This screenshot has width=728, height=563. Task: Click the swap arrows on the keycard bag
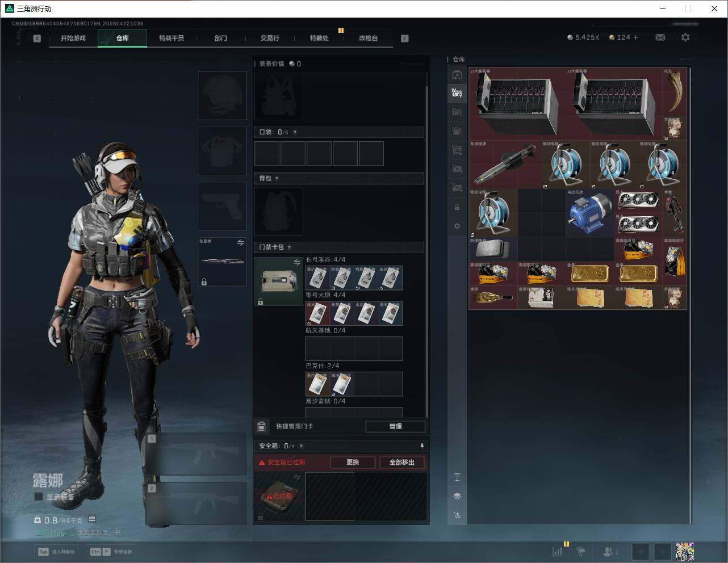[x=296, y=262]
